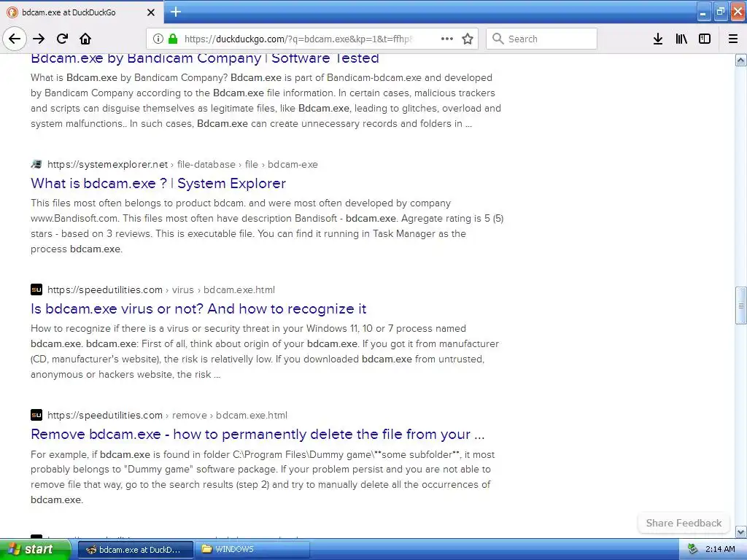Open Remove bdcam.exe permanently delete result
Image resolution: width=747 pixels, height=560 pixels.
click(x=258, y=435)
